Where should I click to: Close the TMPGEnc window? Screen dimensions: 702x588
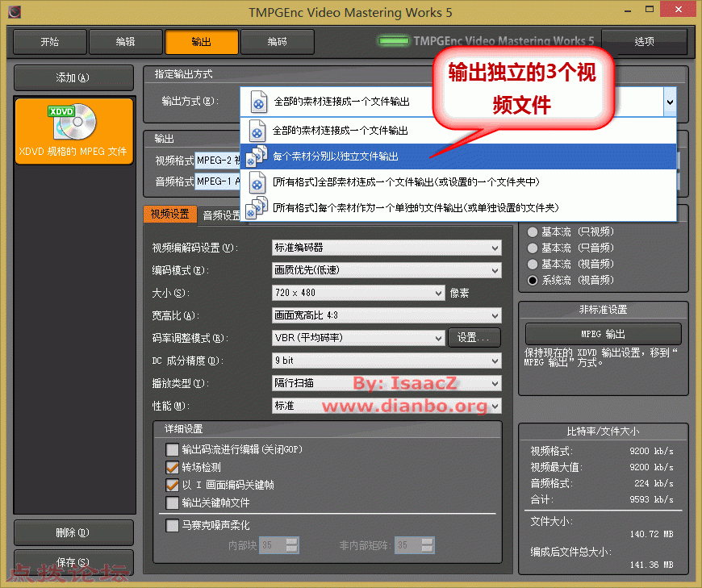coord(679,10)
